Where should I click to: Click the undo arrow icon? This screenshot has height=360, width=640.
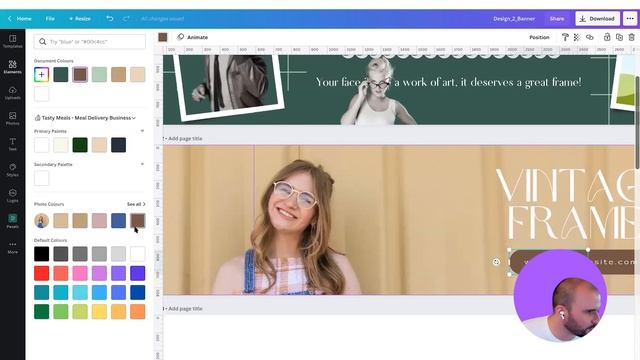[x=109, y=18]
